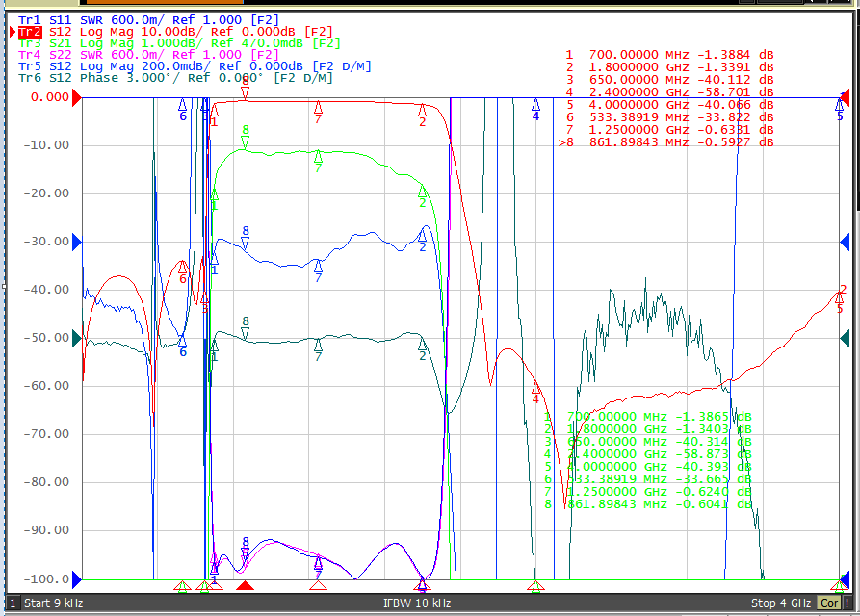The width and height of the screenshot is (860, 616).
Task: Click the -10.00 Y-axis scale label
Action: click(x=46, y=145)
